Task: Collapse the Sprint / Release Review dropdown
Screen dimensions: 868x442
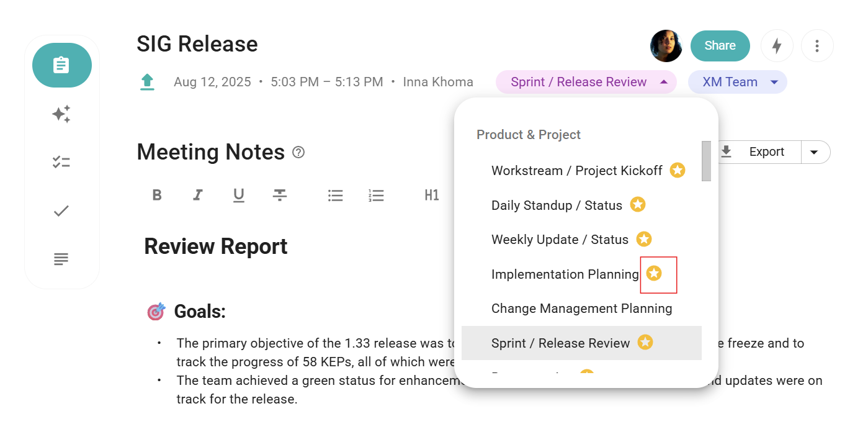Action: [x=664, y=82]
